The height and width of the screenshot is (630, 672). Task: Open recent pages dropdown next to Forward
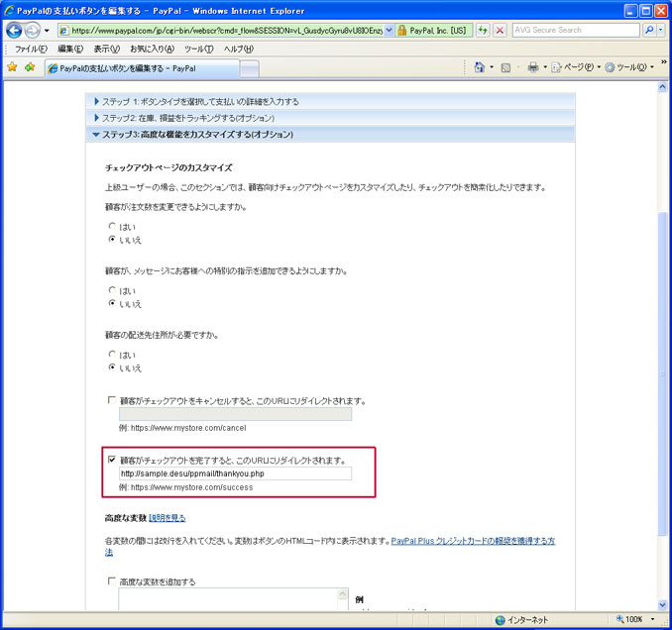click(47, 31)
